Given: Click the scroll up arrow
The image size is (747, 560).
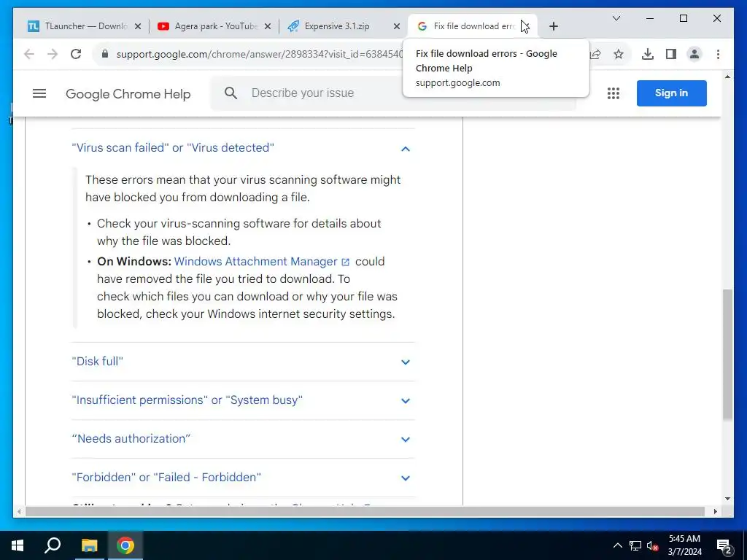Looking at the screenshot, I should (727, 77).
